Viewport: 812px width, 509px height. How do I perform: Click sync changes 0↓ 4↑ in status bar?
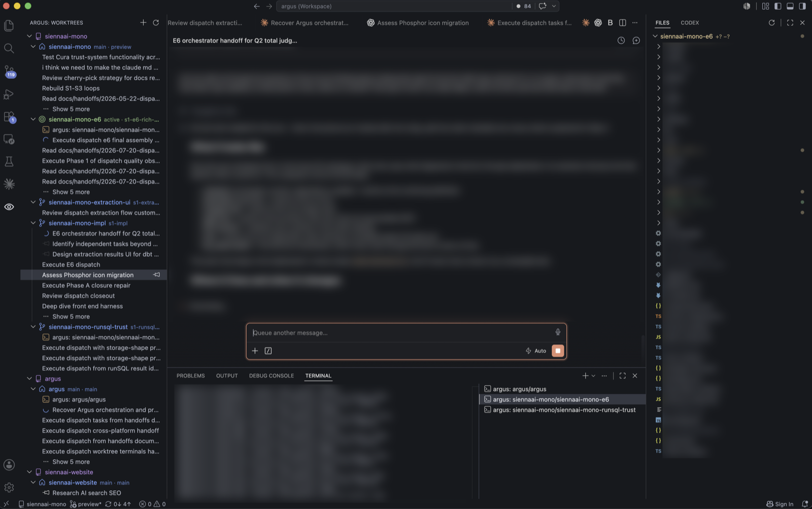click(118, 504)
